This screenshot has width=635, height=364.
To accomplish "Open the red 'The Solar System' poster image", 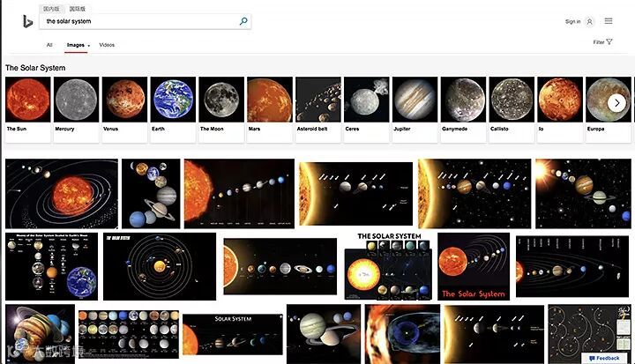I will coord(474,266).
